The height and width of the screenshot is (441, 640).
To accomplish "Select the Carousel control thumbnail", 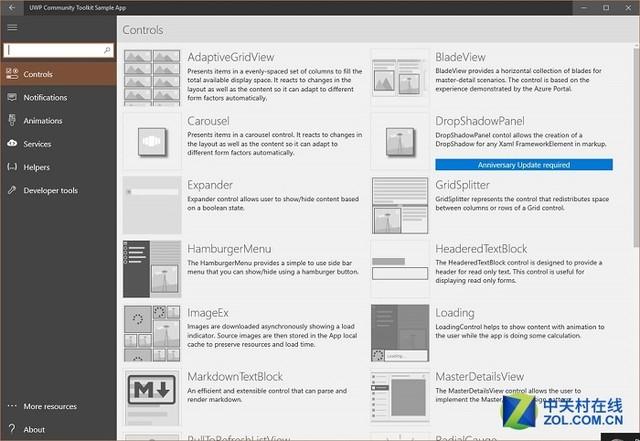I will (x=152, y=141).
